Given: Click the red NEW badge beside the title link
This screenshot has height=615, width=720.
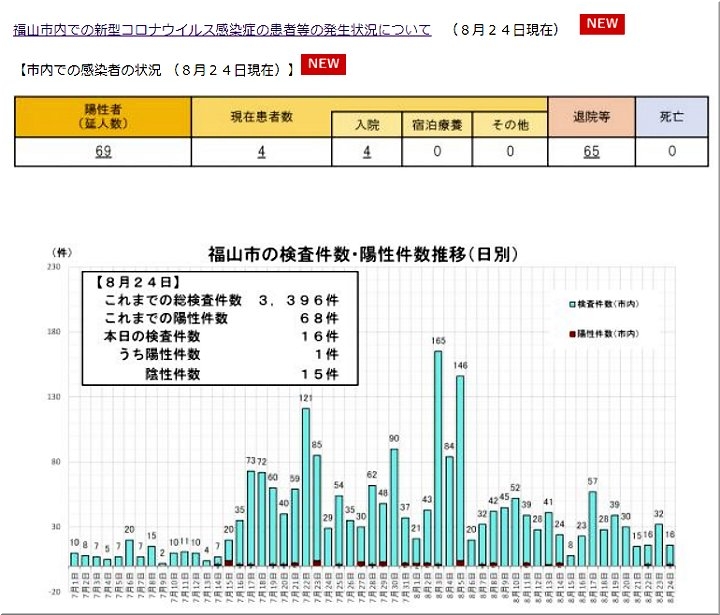Looking at the screenshot, I should tap(602, 24).
